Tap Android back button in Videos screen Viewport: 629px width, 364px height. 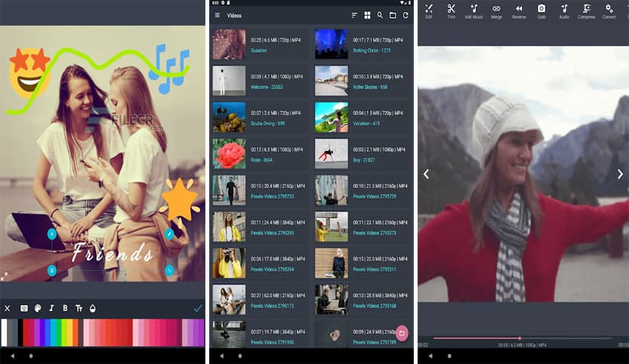click(221, 356)
